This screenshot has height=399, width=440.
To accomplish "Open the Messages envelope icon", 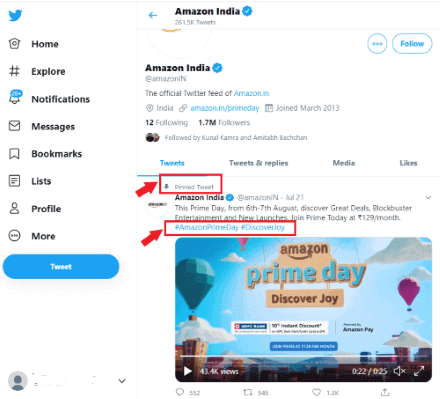I will coord(14,126).
